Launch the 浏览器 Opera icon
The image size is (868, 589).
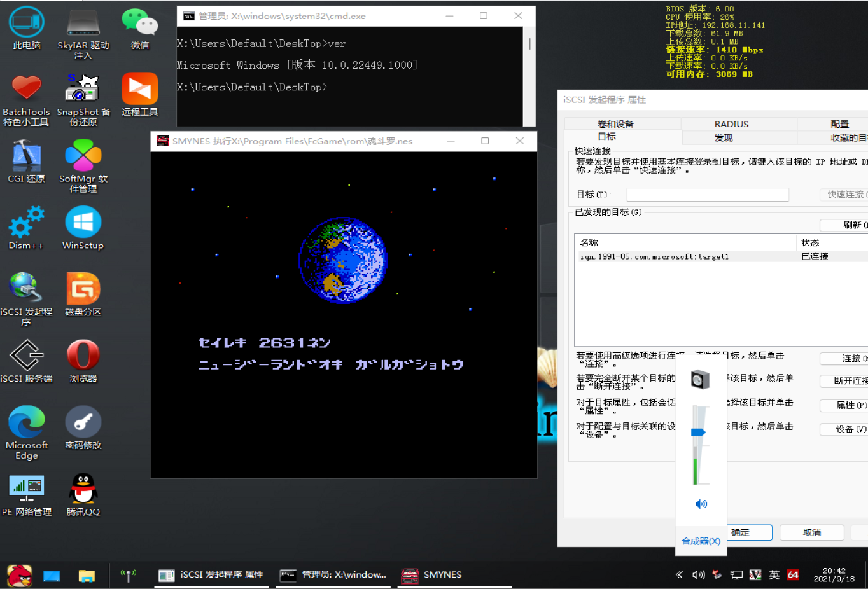point(83,361)
